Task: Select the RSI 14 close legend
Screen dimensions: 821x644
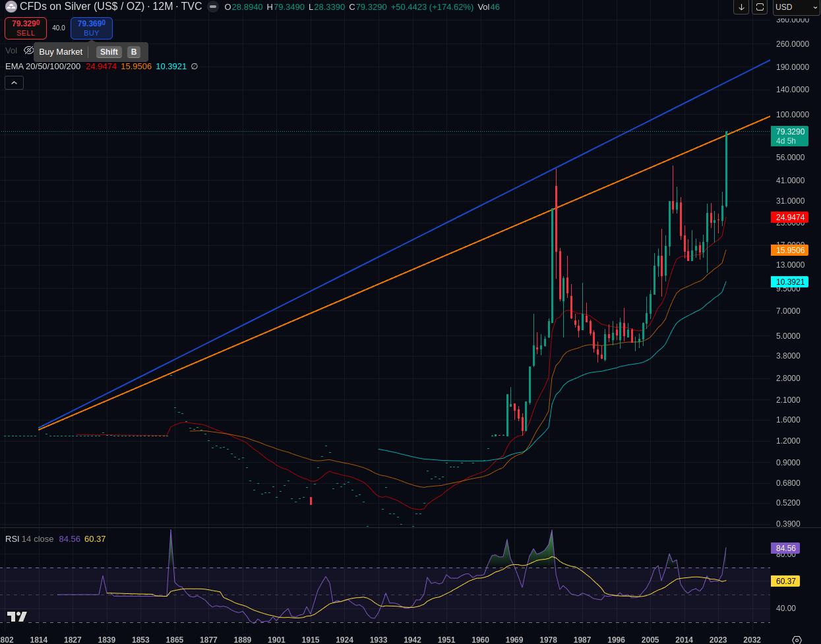Action: 30,539
